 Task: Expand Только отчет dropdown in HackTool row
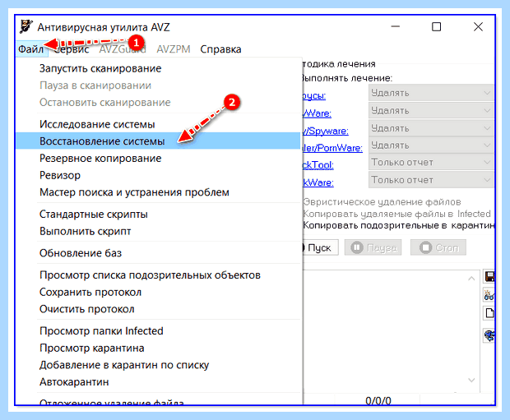(x=431, y=162)
